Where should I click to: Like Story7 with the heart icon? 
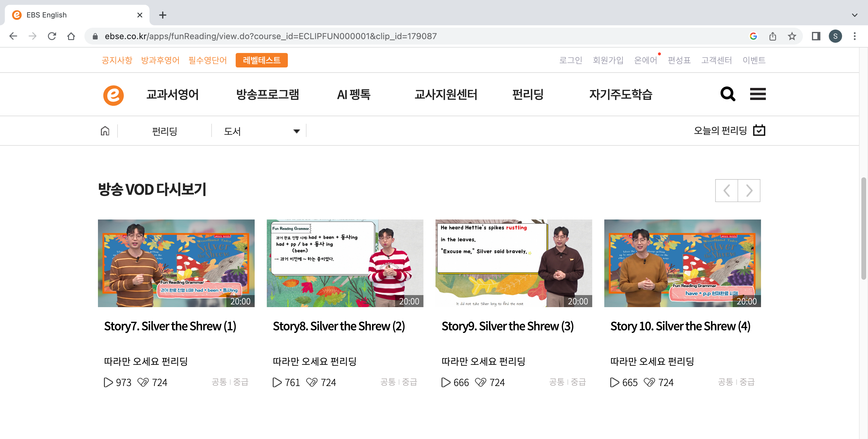tap(143, 382)
